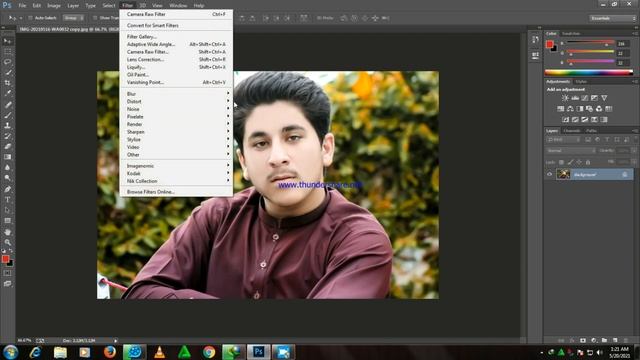640x360 pixels.
Task: Expand the Distort submenu
Action: (x=176, y=101)
